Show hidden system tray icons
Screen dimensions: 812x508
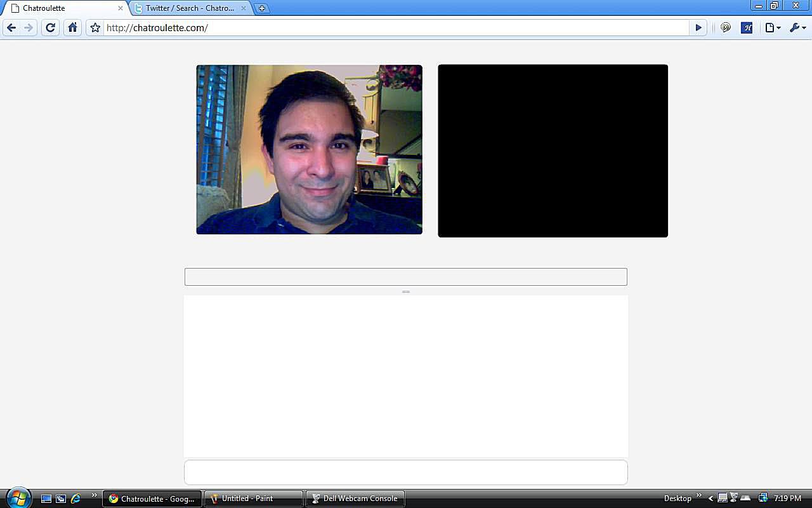[711, 498]
